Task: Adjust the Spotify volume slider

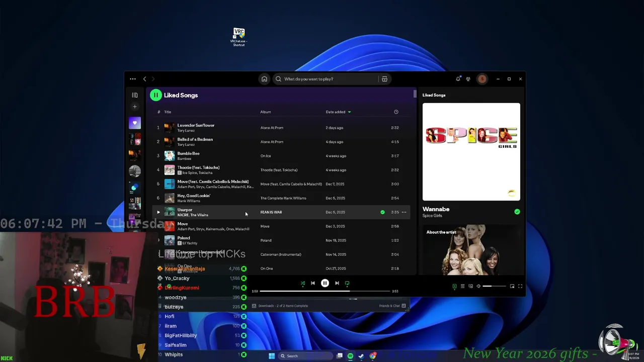Action: (x=494, y=286)
